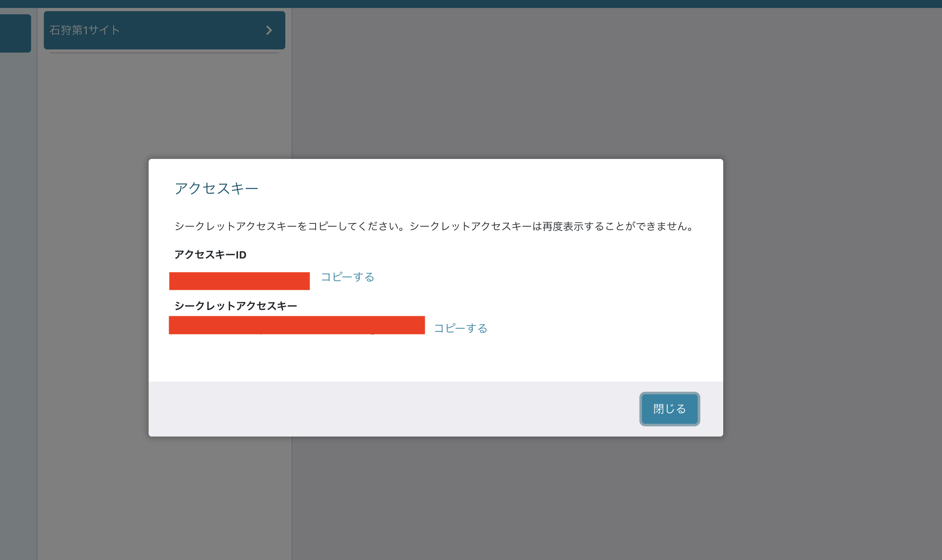Viewport: 942px width, 560px height.
Task: Click the アクセスキー dialog title
Action: tap(216, 188)
